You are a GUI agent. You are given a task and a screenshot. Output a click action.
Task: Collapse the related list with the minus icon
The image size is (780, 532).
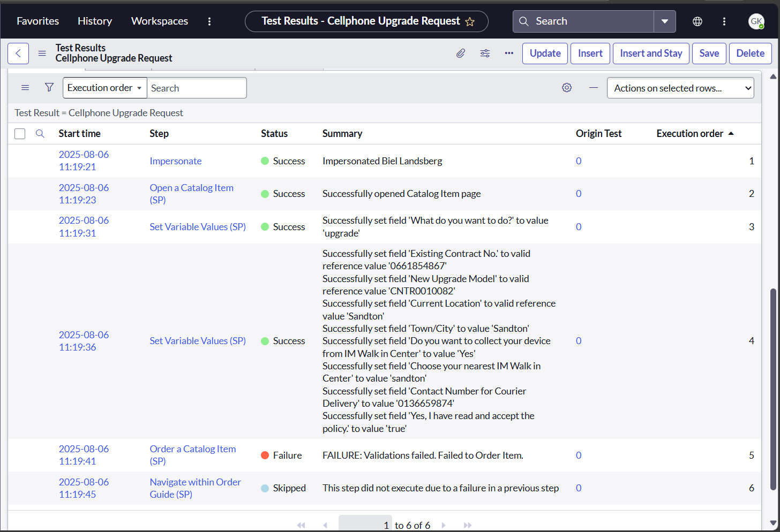(x=593, y=88)
